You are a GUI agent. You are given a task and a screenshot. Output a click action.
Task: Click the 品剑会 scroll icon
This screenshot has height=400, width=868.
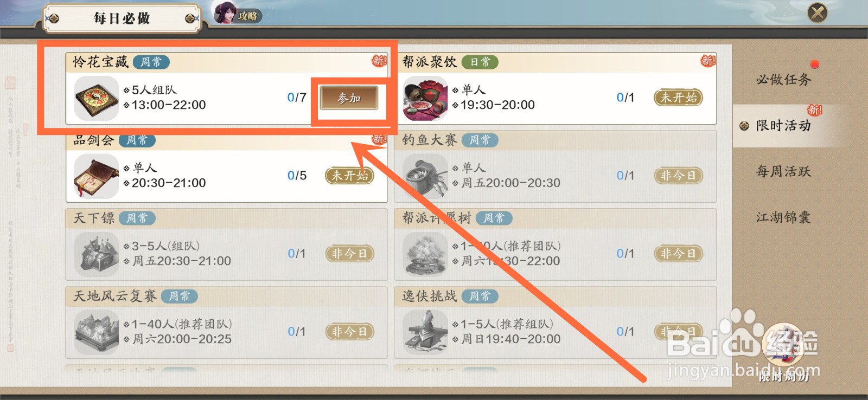pos(97,176)
